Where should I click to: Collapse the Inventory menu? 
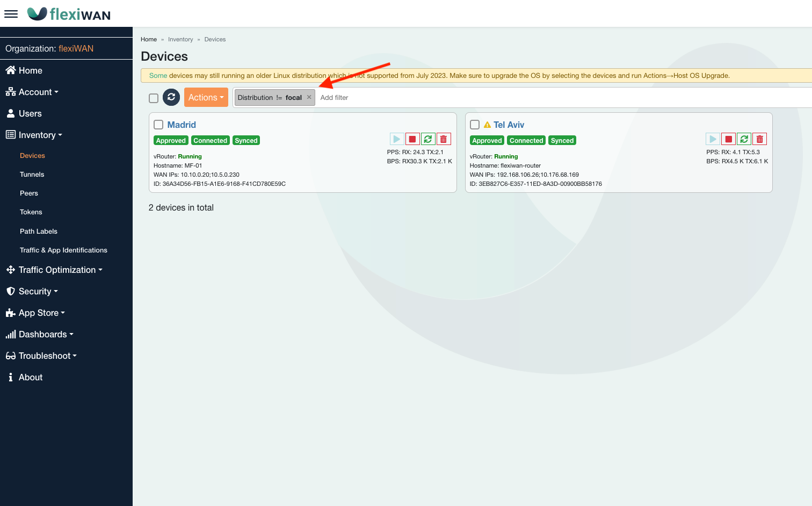(34, 135)
